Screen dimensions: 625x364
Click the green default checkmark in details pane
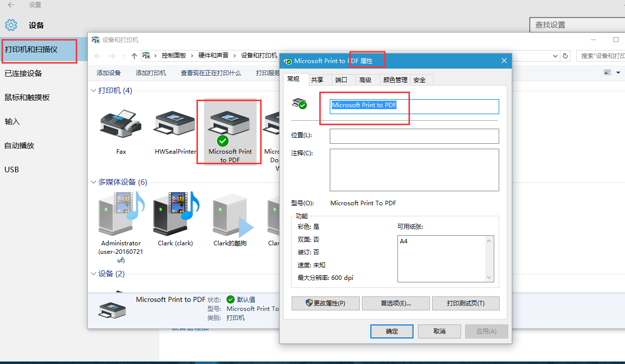click(x=231, y=299)
